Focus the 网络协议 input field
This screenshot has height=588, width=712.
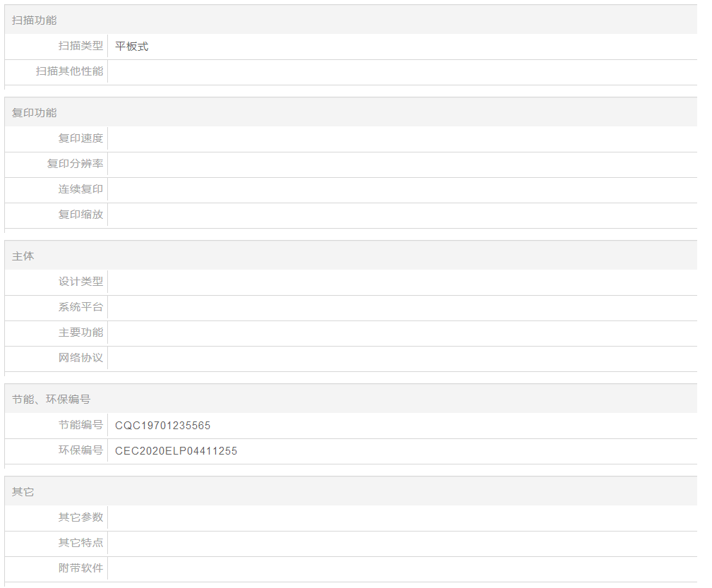[x=402, y=359]
